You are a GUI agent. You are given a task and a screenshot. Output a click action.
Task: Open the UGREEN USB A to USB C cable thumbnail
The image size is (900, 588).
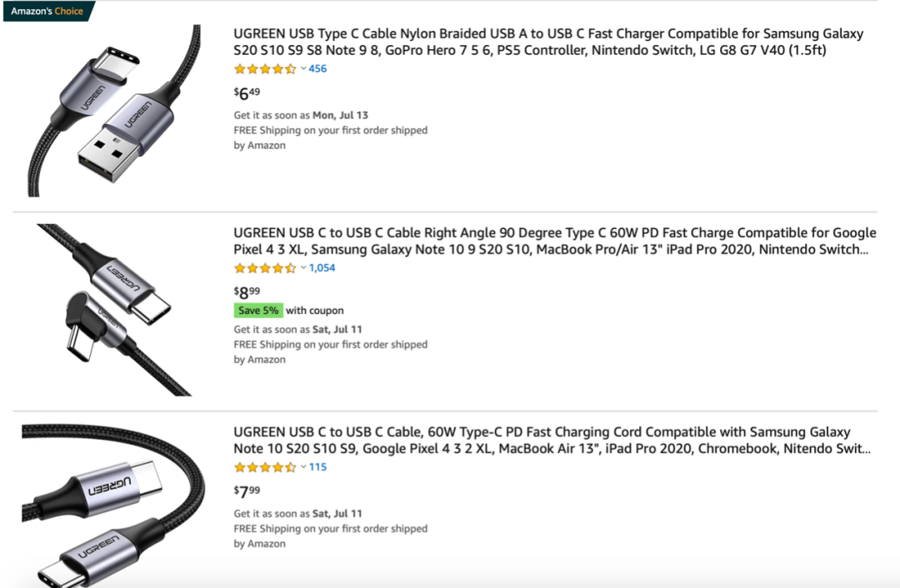click(x=115, y=110)
